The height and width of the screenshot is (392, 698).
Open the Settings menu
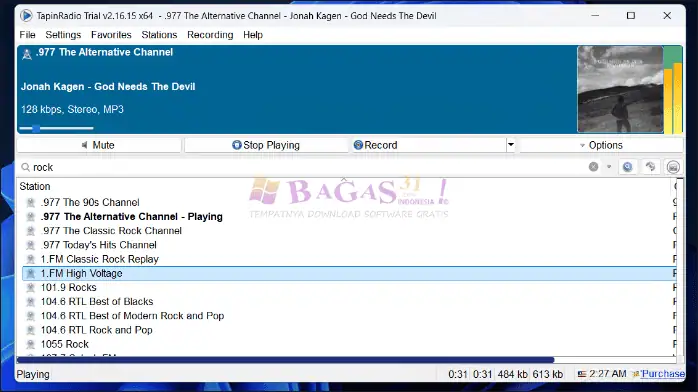[x=63, y=35]
